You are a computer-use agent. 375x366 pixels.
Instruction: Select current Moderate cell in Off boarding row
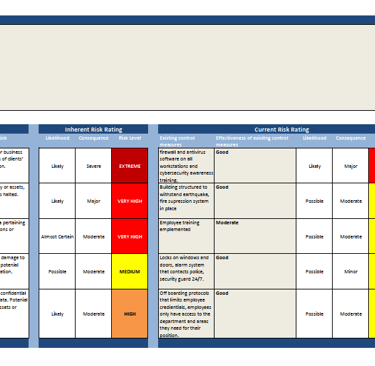pos(351,314)
